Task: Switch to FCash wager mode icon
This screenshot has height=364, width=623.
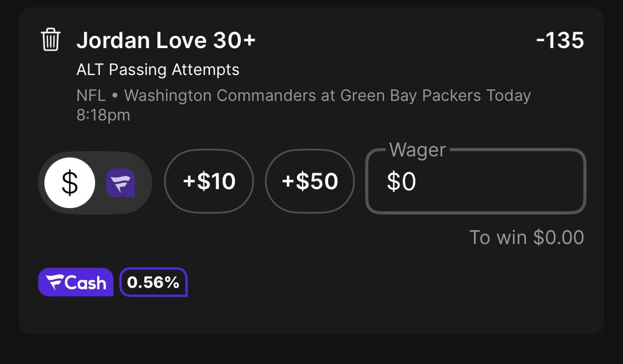Action: click(x=120, y=183)
